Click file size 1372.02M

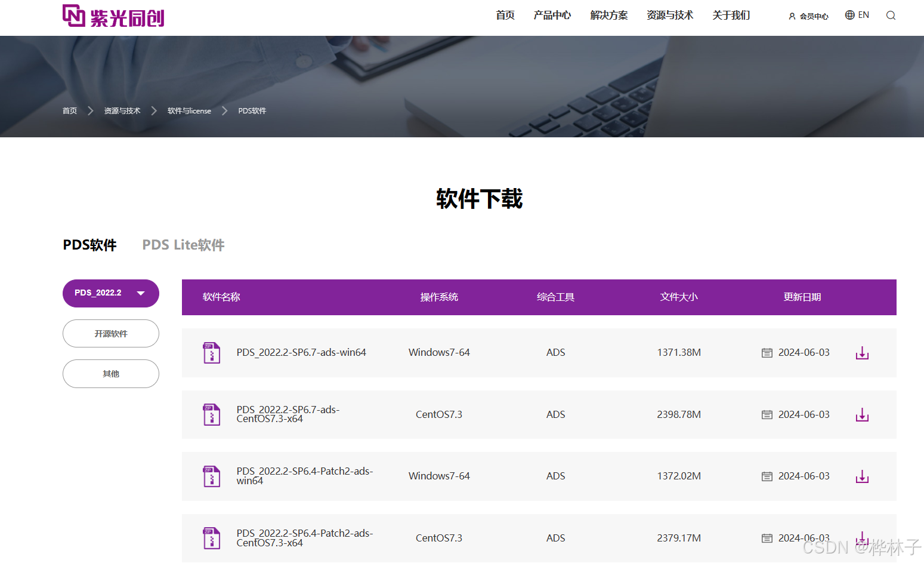pyautogui.click(x=679, y=476)
